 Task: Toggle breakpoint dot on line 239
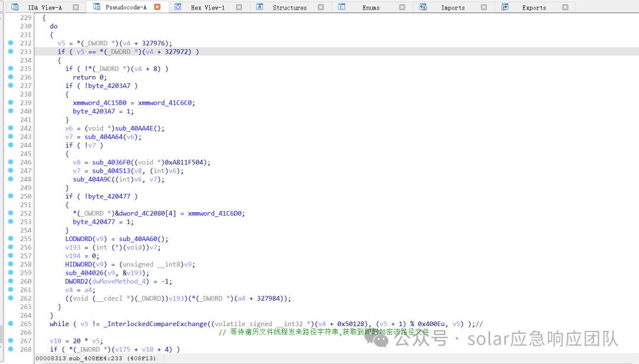[11, 103]
